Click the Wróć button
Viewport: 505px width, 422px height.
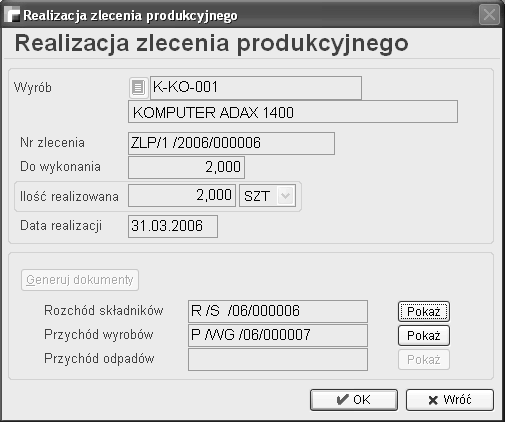point(450,400)
